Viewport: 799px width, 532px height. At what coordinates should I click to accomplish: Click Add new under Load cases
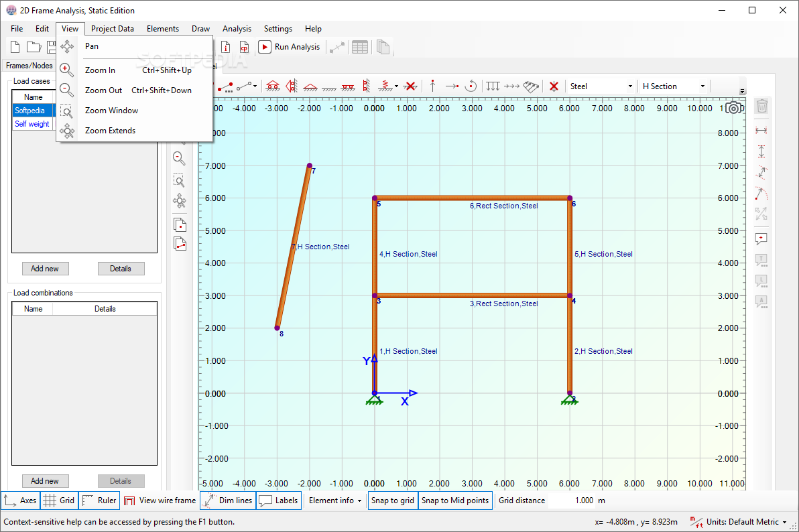tap(45, 269)
